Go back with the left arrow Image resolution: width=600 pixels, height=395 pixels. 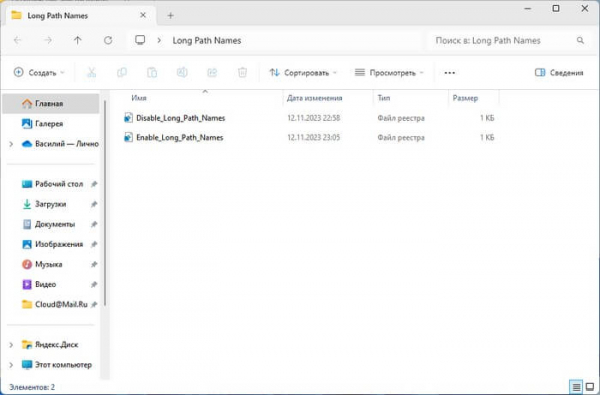click(18, 40)
